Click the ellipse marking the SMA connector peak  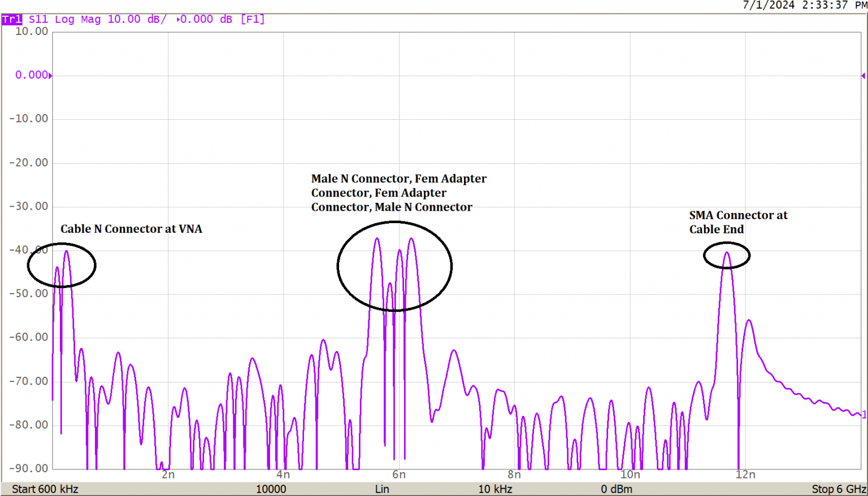[726, 255]
